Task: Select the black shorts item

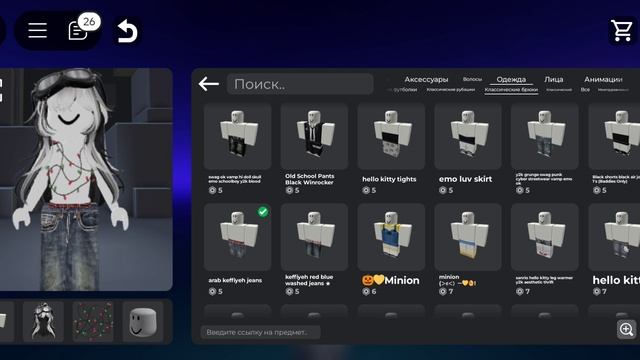Action: coord(614,136)
